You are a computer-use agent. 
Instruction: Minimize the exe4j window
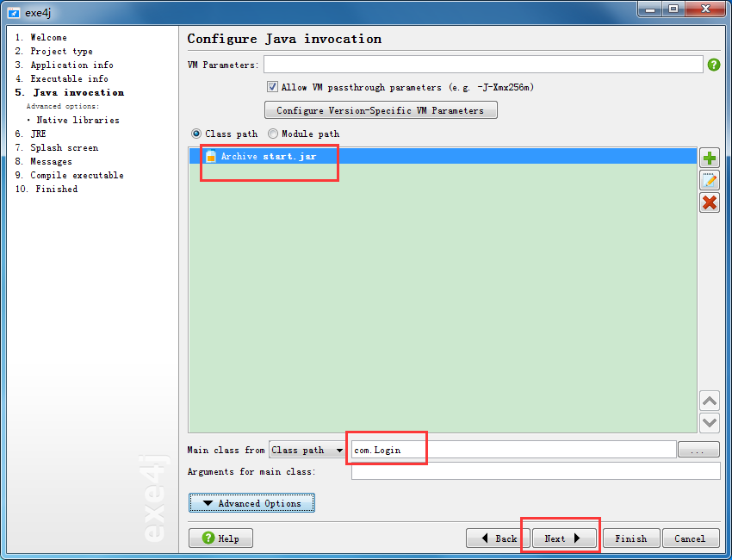651,9
